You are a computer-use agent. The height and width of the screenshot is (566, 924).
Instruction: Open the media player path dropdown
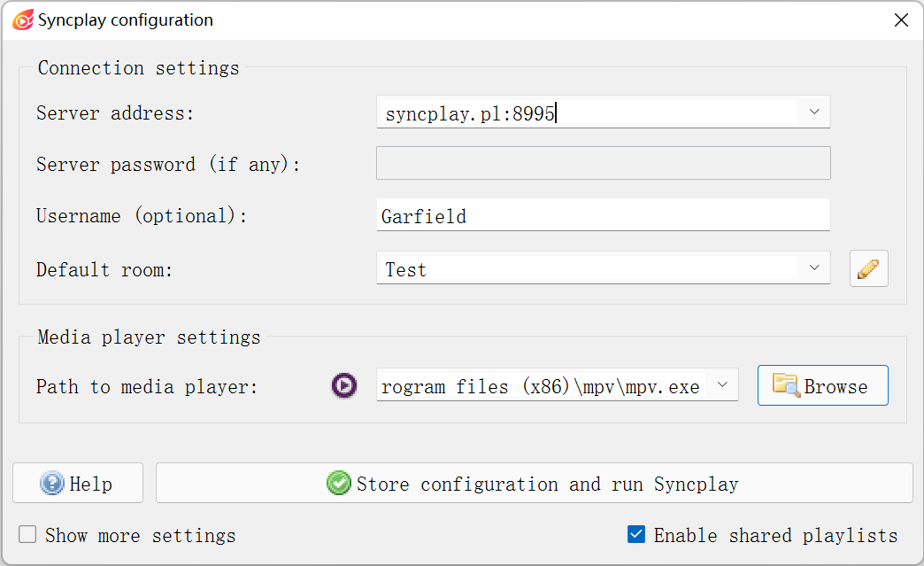[x=722, y=385]
